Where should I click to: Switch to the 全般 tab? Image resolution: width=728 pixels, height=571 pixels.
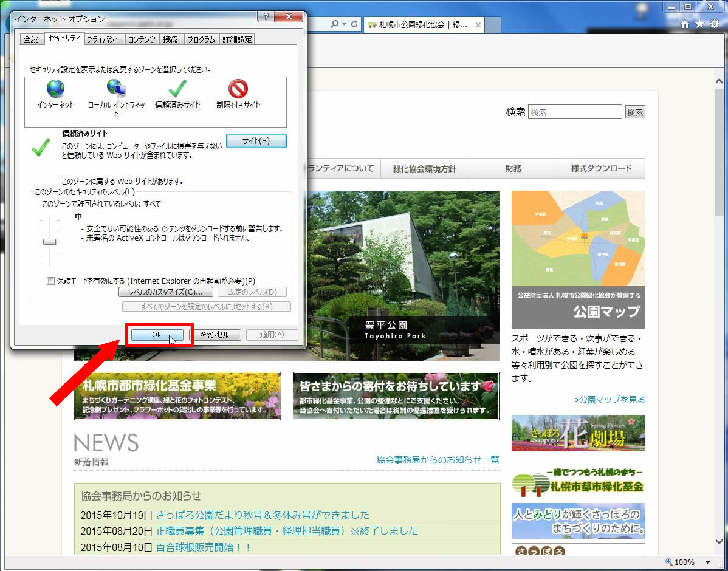tap(31, 39)
